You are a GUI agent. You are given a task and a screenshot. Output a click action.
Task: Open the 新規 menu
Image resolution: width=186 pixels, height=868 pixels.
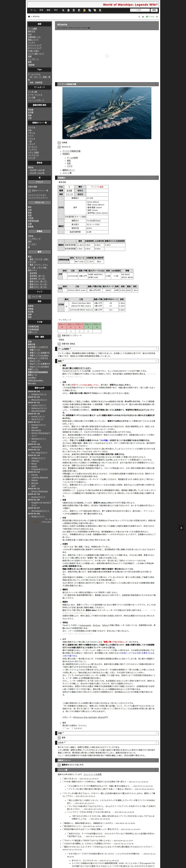click(x=41, y=10)
